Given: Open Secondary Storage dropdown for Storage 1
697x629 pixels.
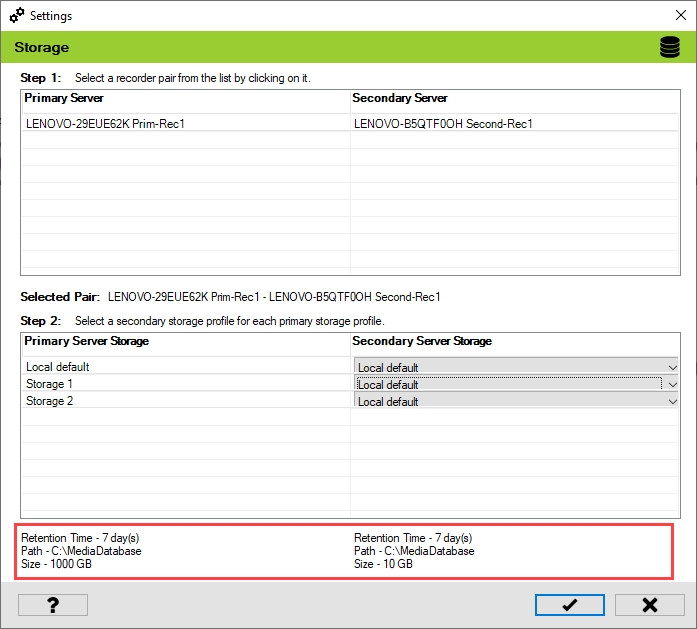Looking at the screenshot, I should pos(672,384).
